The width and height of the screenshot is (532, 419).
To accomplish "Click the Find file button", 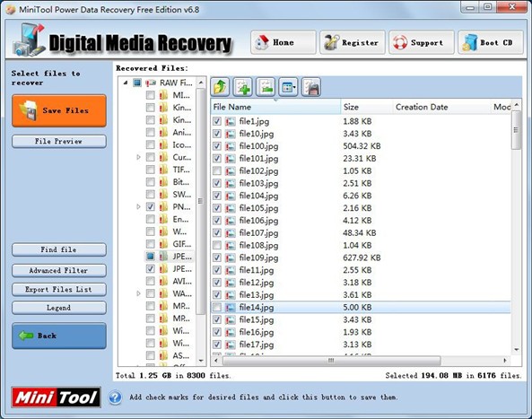I will click(59, 249).
